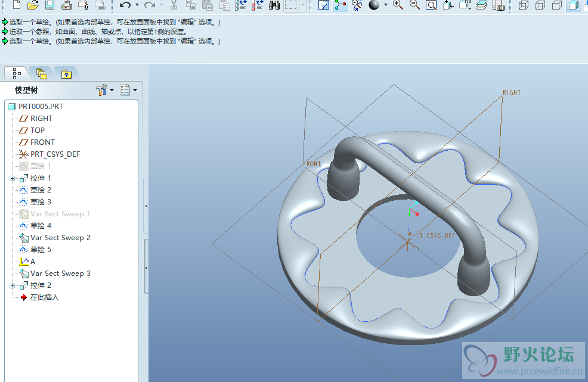Open the Layers icon
This screenshot has width=588, height=382.
pyautogui.click(x=482, y=5)
